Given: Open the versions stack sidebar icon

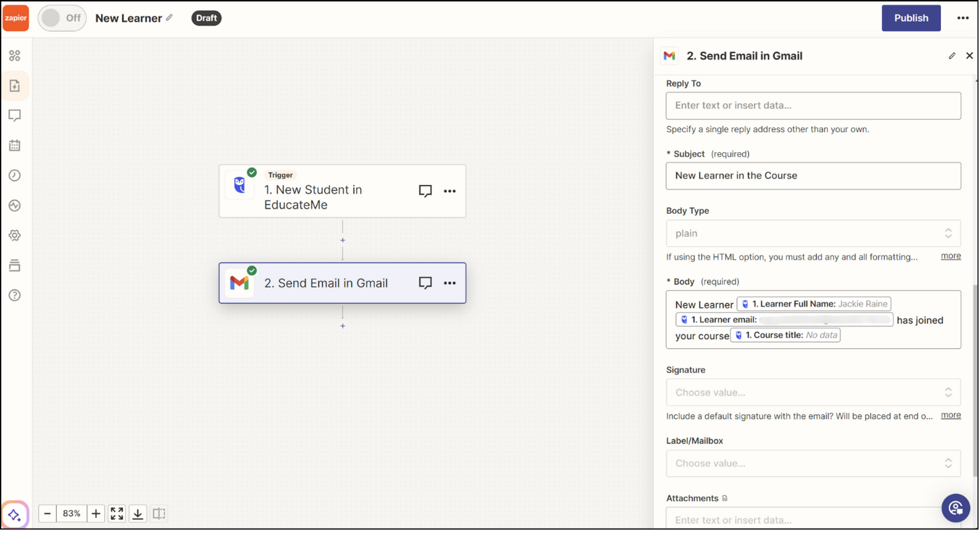Looking at the screenshot, I should pos(15,265).
